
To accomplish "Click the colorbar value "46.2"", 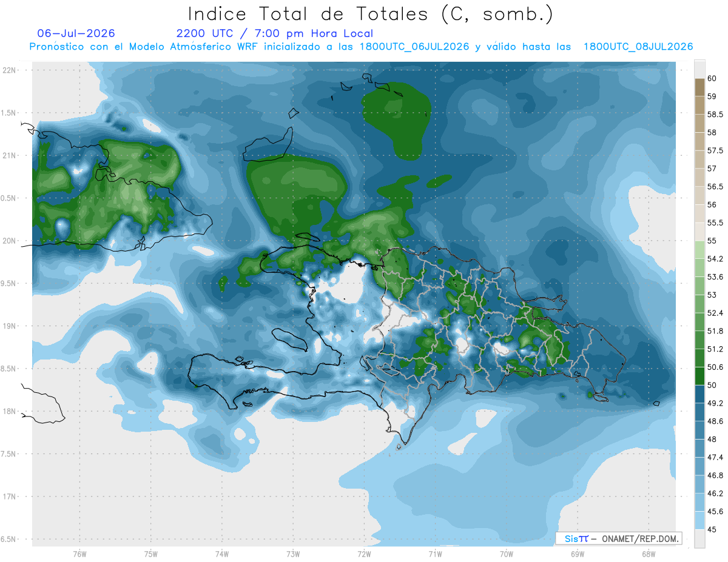I will pyautogui.click(x=716, y=493).
